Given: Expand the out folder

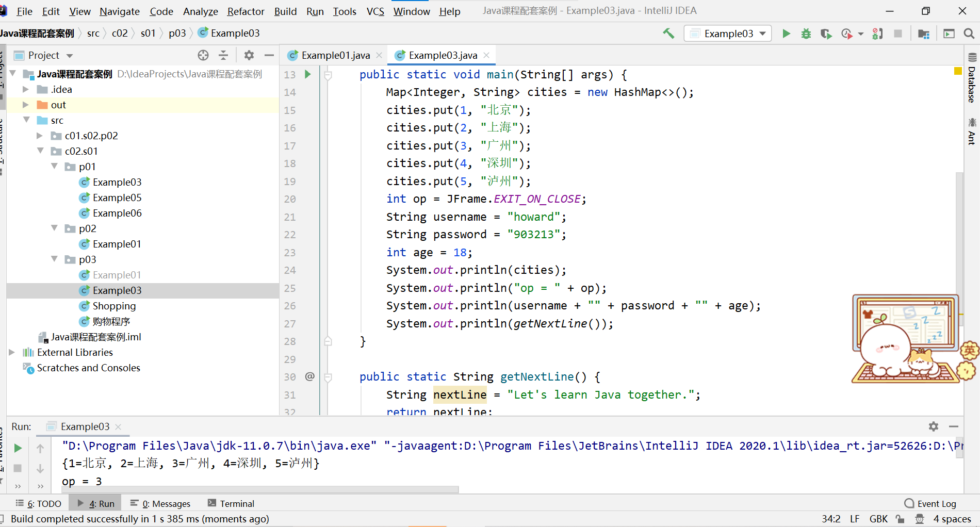Looking at the screenshot, I should coord(26,105).
